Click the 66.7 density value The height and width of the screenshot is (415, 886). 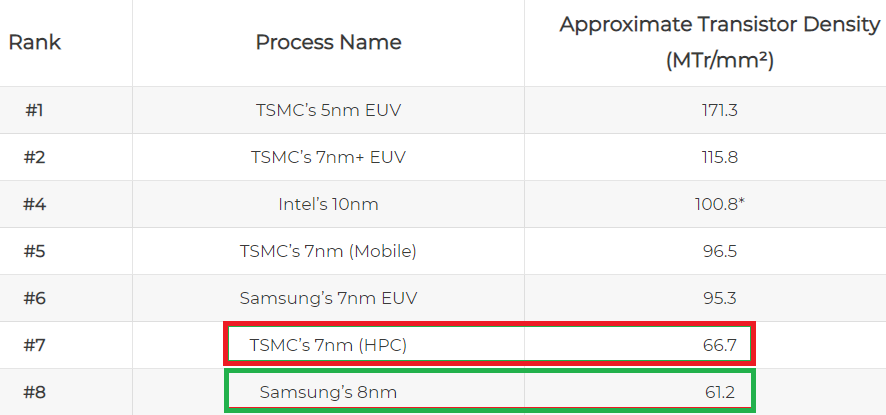720,344
